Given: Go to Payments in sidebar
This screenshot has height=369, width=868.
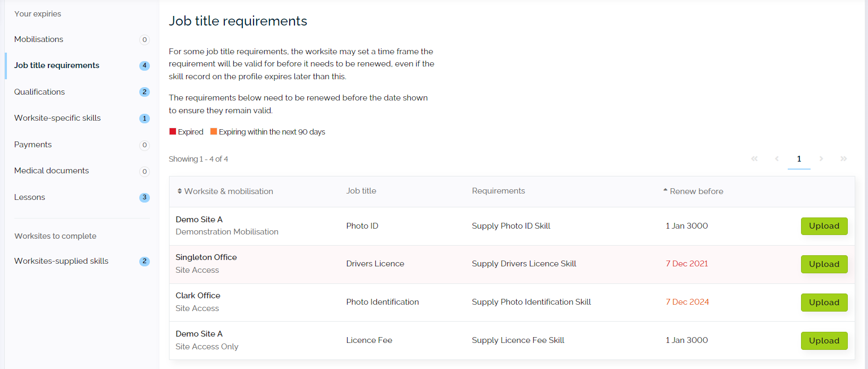Looking at the screenshot, I should (33, 145).
